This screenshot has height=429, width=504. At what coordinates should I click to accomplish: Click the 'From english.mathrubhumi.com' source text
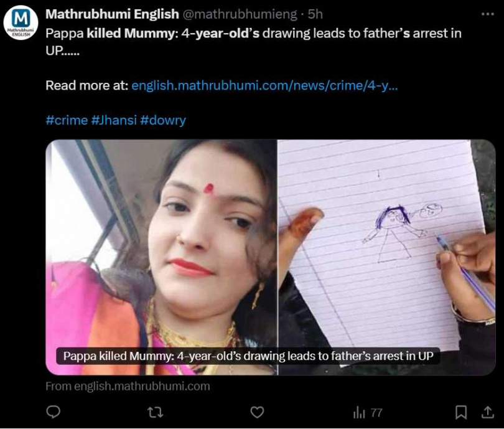128,386
